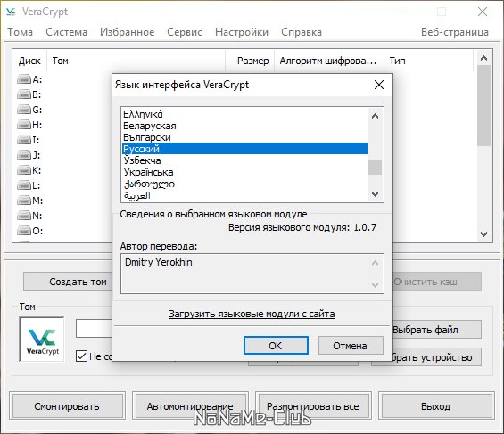Click the VeraCrypt logo in Том group
The height and width of the screenshot is (434, 504).
tap(42, 340)
